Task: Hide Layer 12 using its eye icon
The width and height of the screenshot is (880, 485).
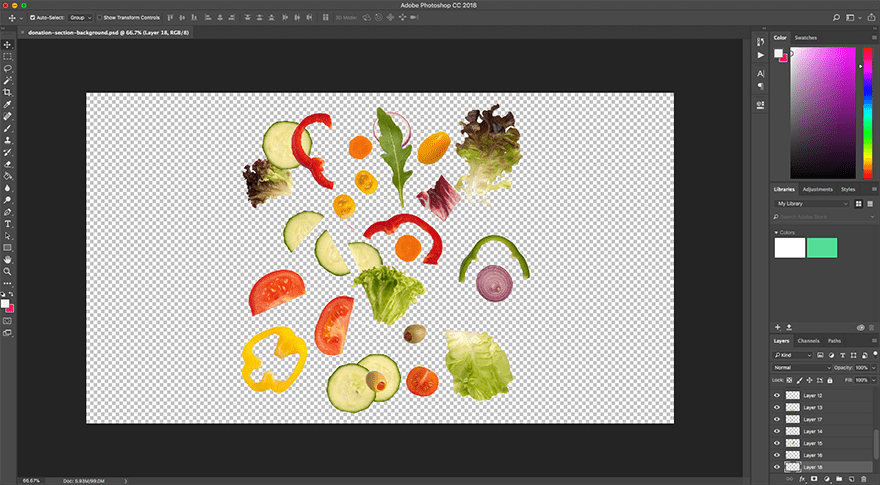Action: tap(777, 396)
